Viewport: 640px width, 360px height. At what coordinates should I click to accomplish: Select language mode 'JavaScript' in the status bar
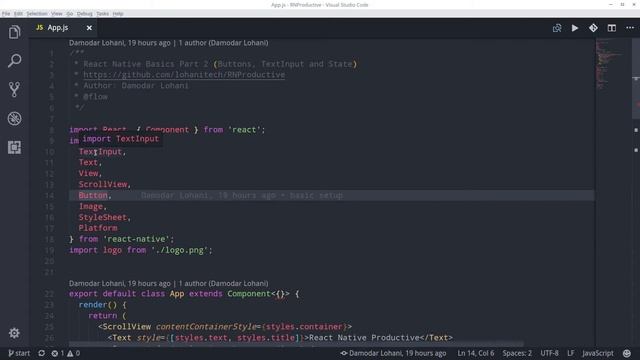(x=598, y=353)
